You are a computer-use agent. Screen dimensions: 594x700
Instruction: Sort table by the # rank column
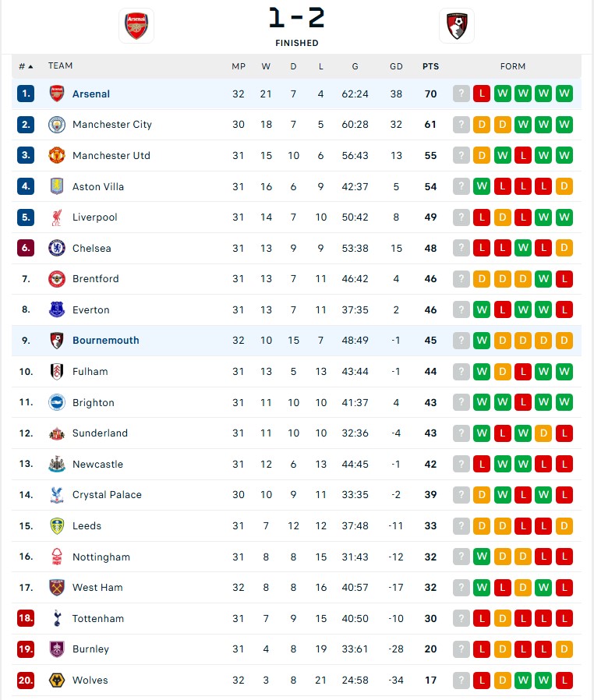tap(26, 66)
